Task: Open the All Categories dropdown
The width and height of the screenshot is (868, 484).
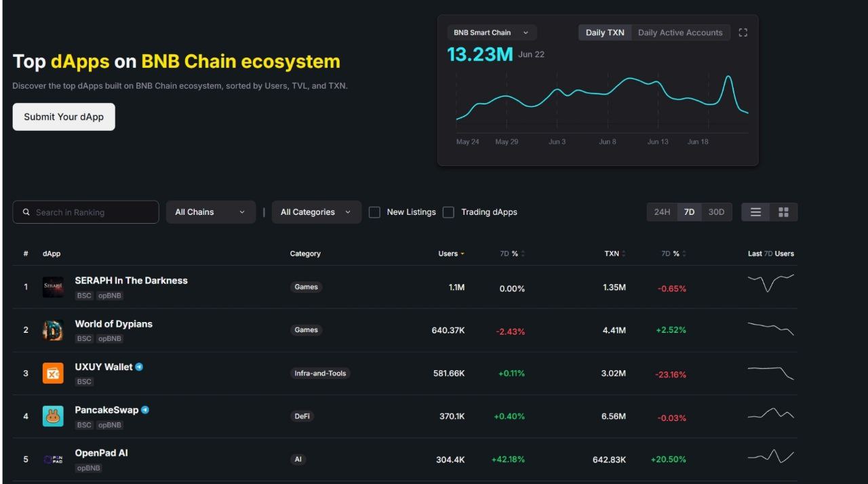Action: pyautogui.click(x=317, y=212)
